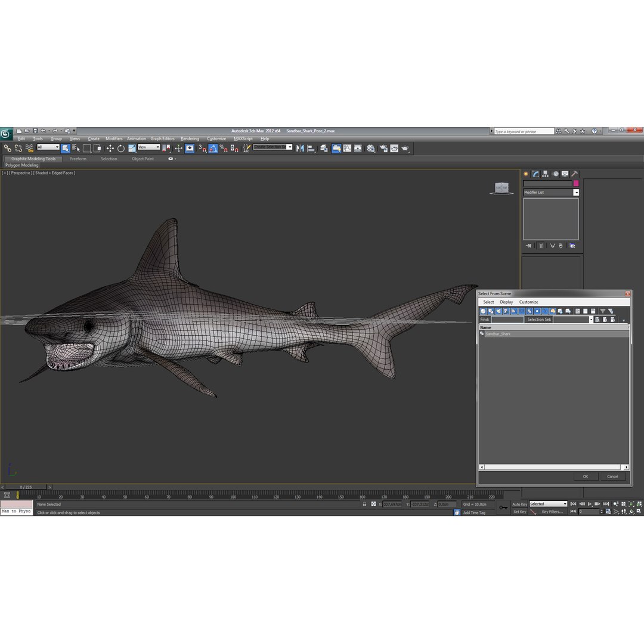Screen dimensions: 644x644
Task: Toggle 3D Snaps
Action: [x=202, y=148]
